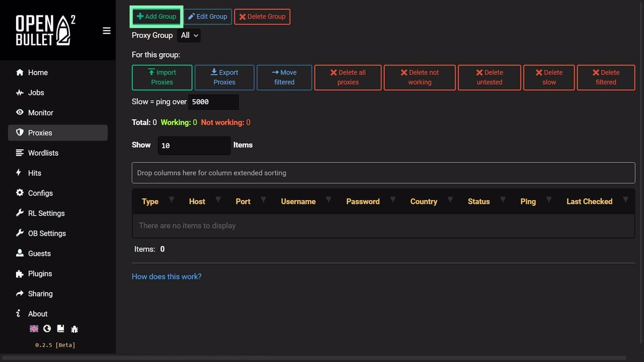Expand the Proxy Group dropdown
Viewport: 644px width, 362px height.
pyautogui.click(x=189, y=35)
